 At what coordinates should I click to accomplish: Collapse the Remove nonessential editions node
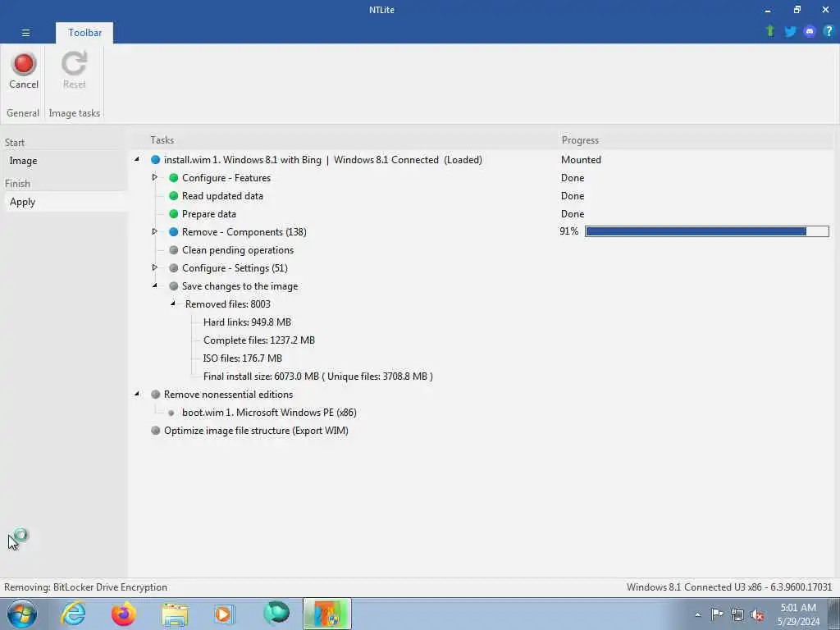coord(137,394)
